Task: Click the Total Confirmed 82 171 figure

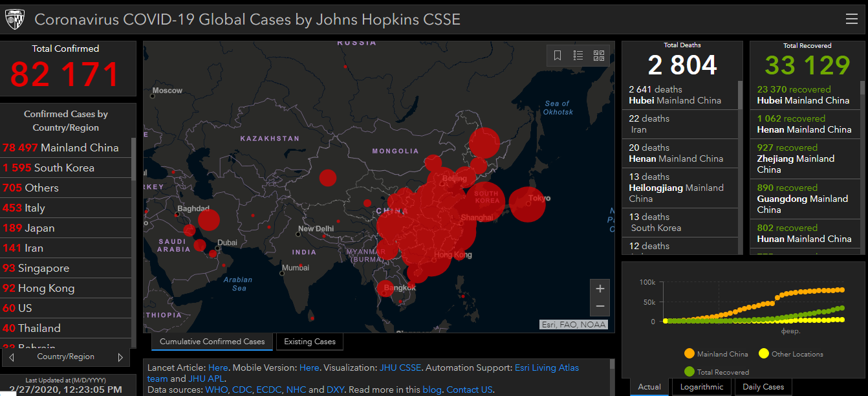Action: pos(65,74)
